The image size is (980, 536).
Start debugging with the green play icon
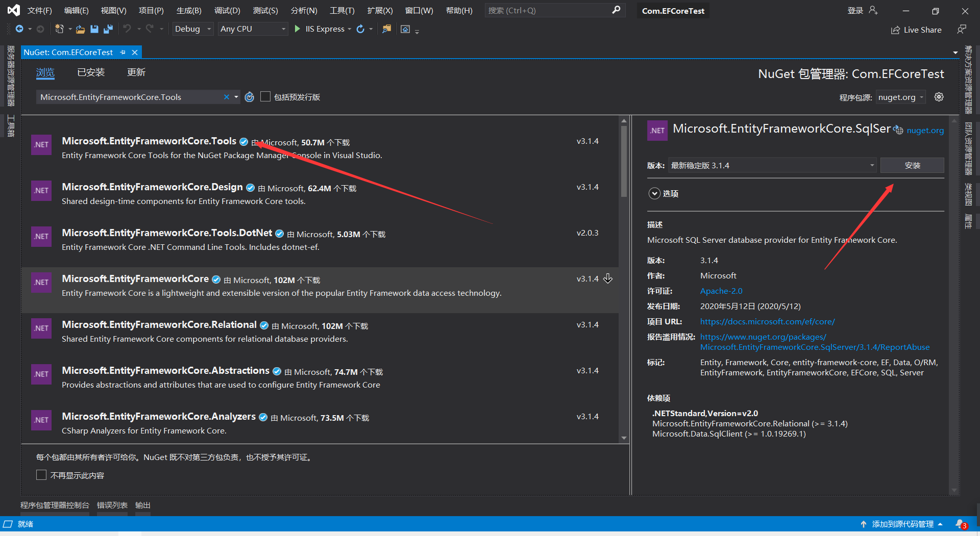(x=298, y=29)
